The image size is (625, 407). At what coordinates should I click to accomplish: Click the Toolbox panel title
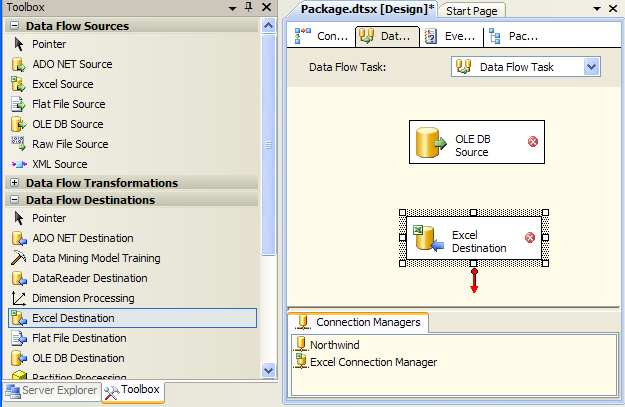point(26,7)
